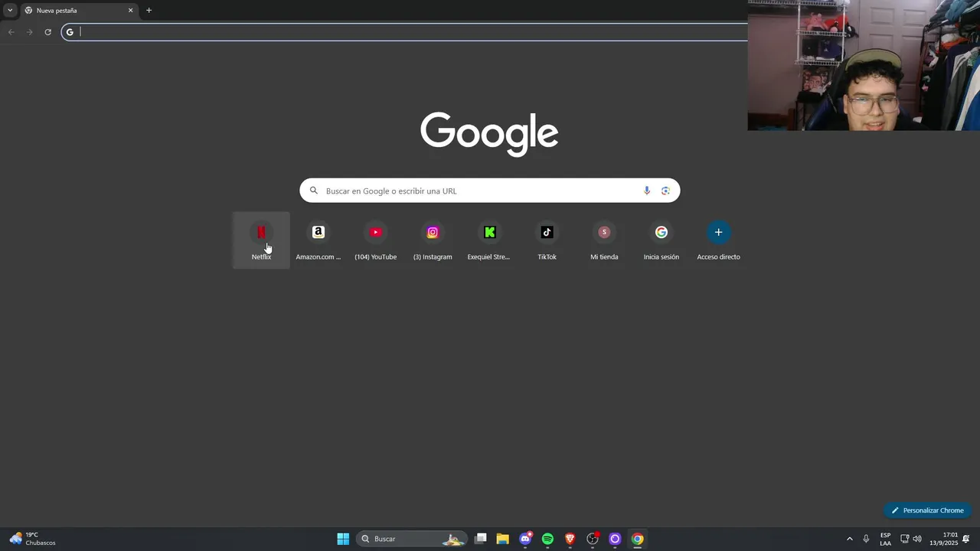980x551 pixels.
Task: Click the microphone tray icon
Action: click(x=866, y=539)
